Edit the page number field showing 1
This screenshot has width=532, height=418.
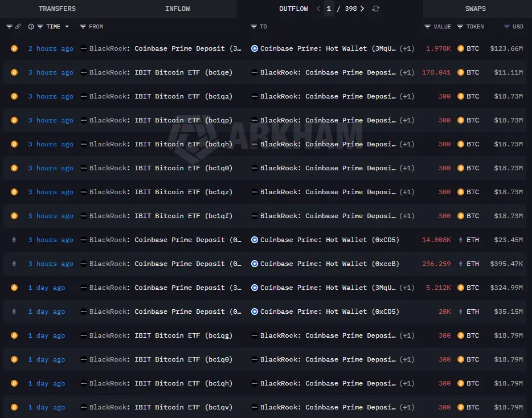(329, 9)
